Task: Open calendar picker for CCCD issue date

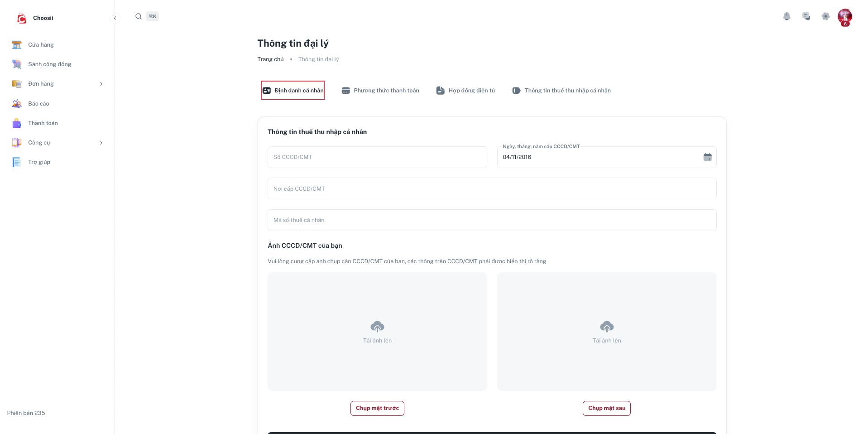Action: click(x=707, y=157)
